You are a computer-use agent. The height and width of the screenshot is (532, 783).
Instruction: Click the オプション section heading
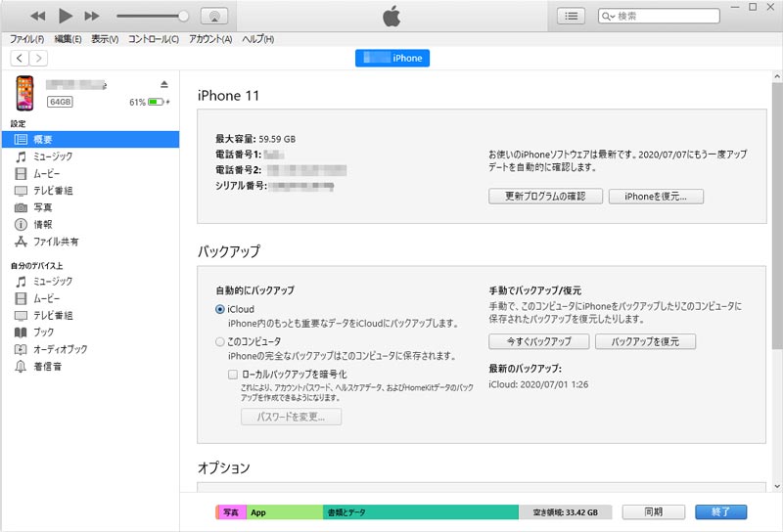point(224,467)
